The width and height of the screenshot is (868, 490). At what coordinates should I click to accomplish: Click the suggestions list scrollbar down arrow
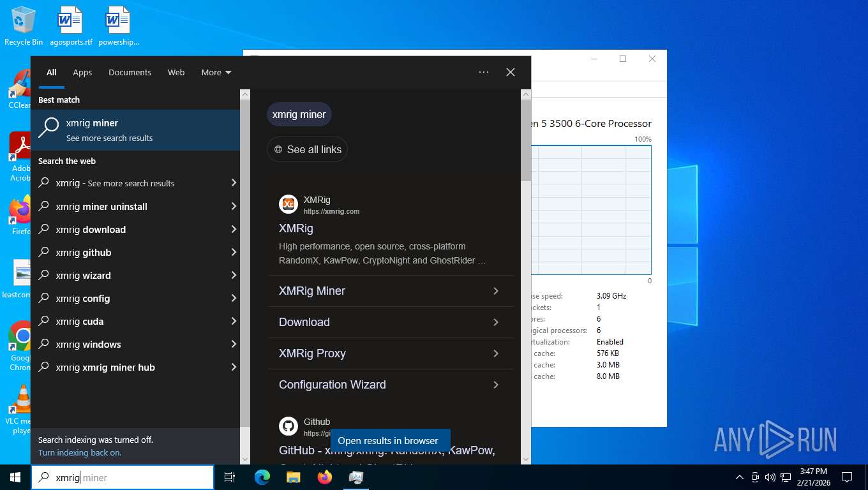click(x=245, y=459)
